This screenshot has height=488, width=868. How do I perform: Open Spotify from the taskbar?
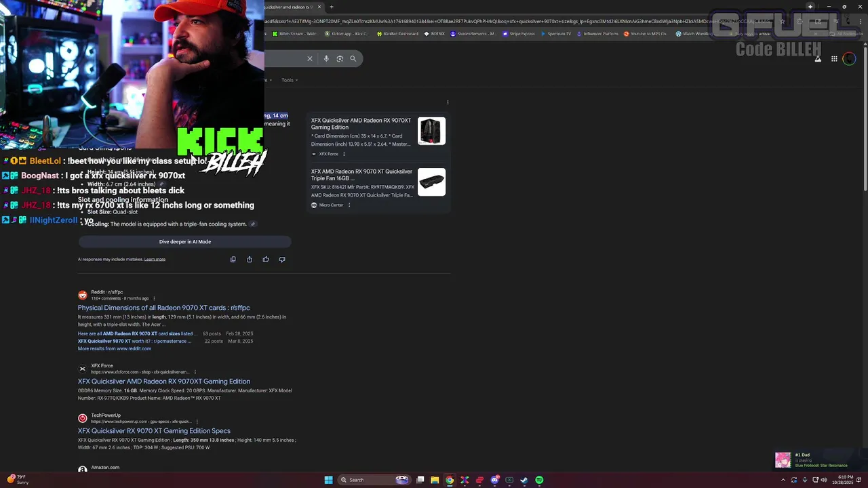coord(539,480)
